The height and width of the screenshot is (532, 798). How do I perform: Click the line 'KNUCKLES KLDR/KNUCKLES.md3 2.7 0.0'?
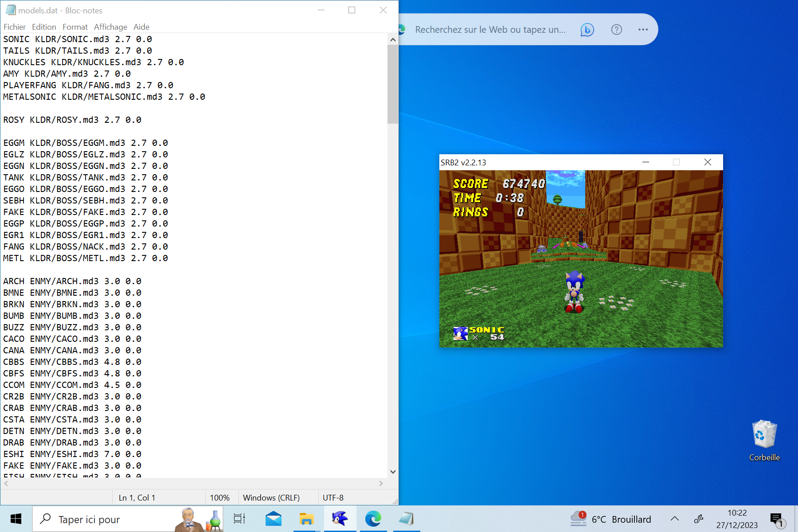point(94,63)
